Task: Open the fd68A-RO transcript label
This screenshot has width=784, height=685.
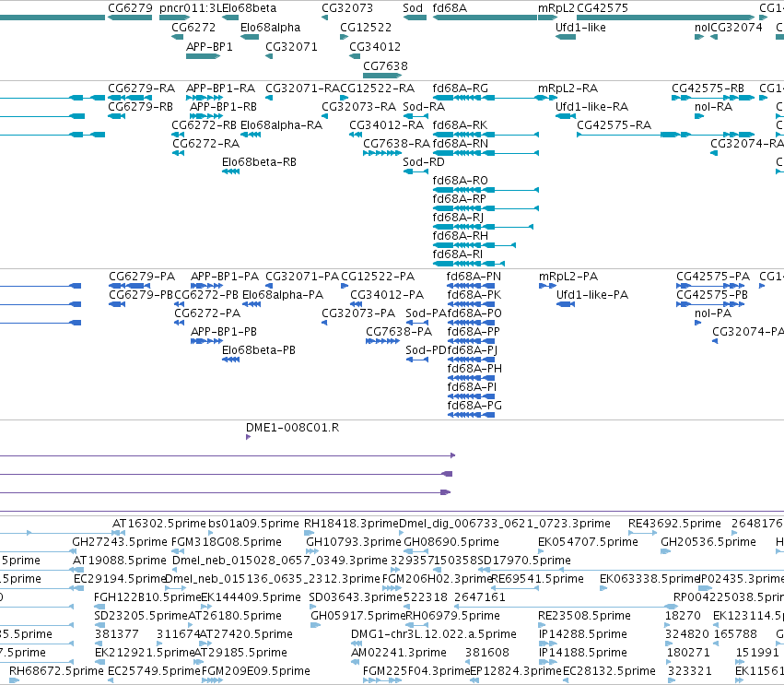Action: coord(461,181)
